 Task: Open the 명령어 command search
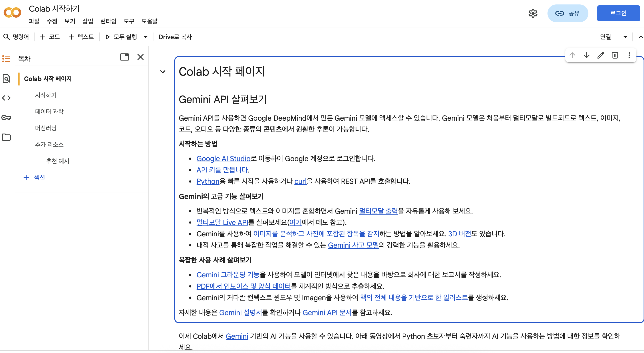coord(16,37)
